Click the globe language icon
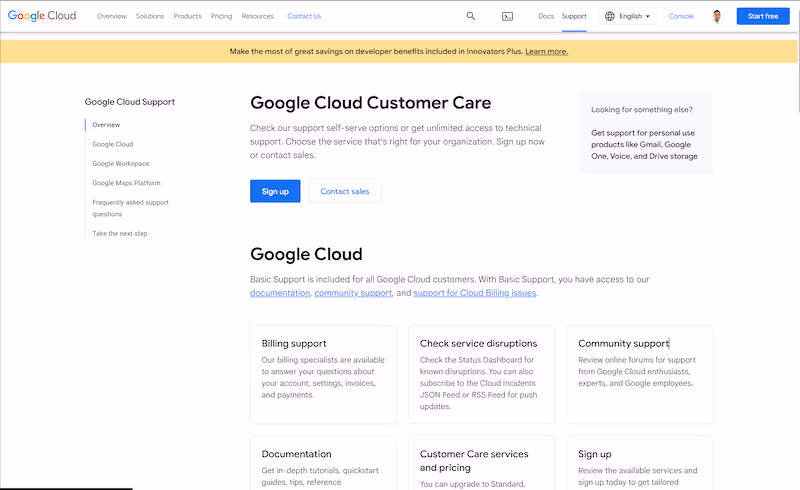 610,16
